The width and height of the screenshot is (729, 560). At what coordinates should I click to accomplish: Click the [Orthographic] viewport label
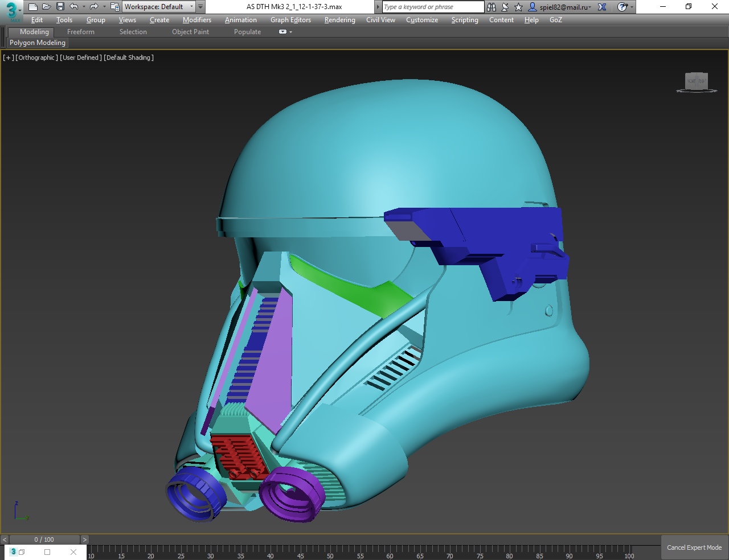37,57
